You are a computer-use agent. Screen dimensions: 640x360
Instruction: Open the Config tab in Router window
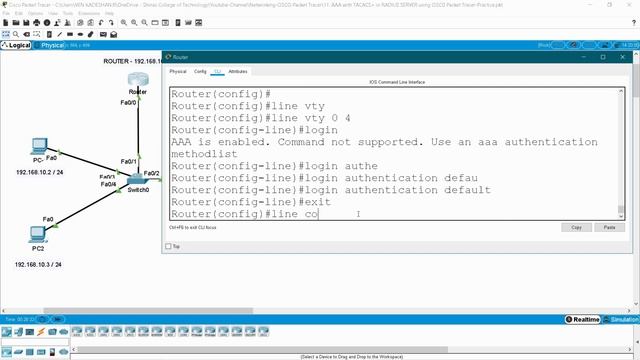pos(200,71)
